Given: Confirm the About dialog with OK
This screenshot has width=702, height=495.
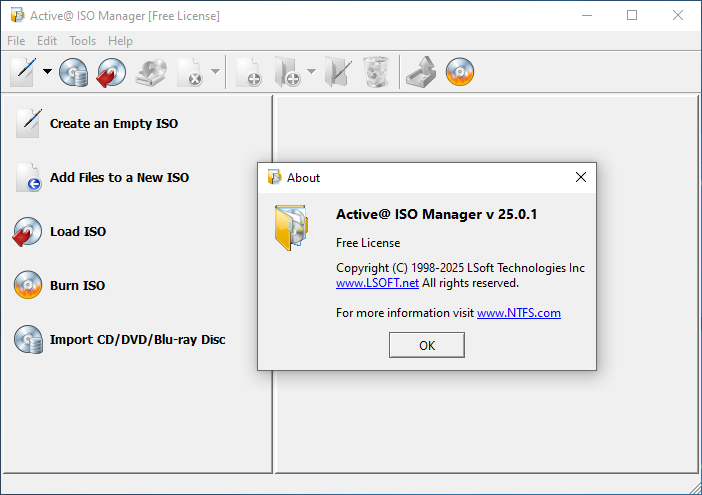Looking at the screenshot, I should click(x=427, y=345).
